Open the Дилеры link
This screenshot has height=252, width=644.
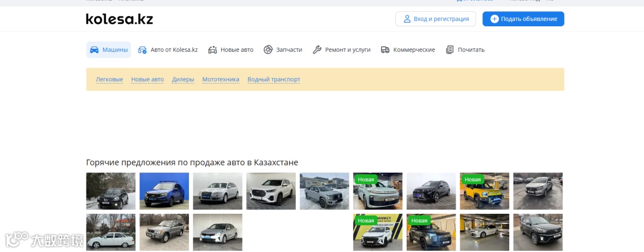[x=183, y=79]
